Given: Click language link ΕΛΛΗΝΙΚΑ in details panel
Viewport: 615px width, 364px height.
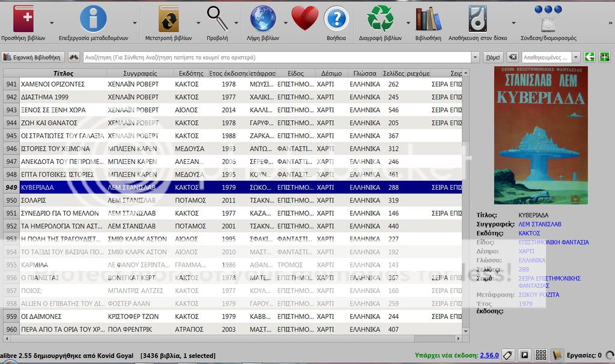Looking at the screenshot, I should (532, 261).
